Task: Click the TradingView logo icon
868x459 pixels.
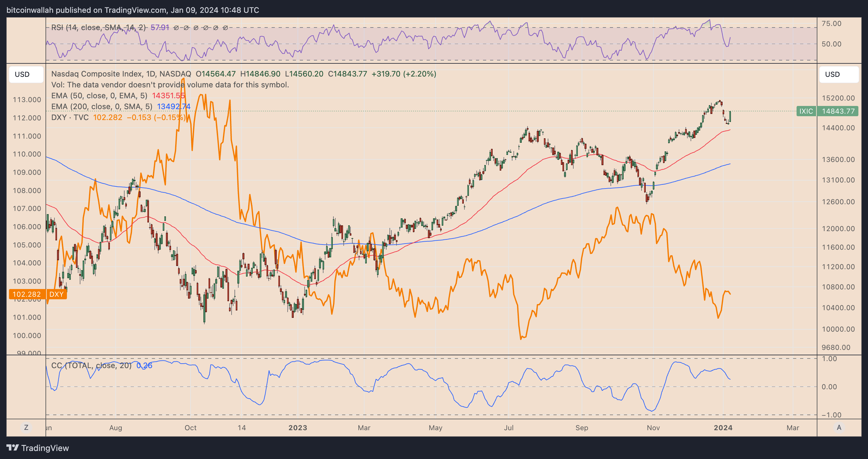Action: (x=12, y=447)
